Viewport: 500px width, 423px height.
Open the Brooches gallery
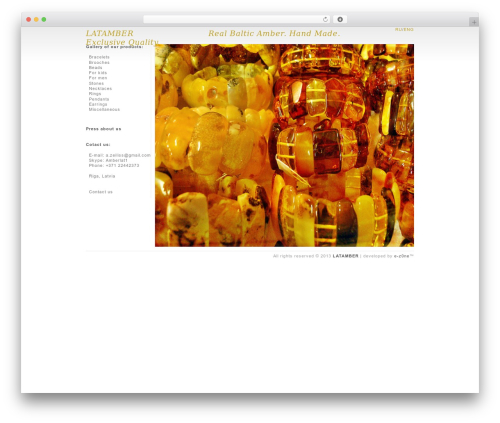(x=99, y=63)
